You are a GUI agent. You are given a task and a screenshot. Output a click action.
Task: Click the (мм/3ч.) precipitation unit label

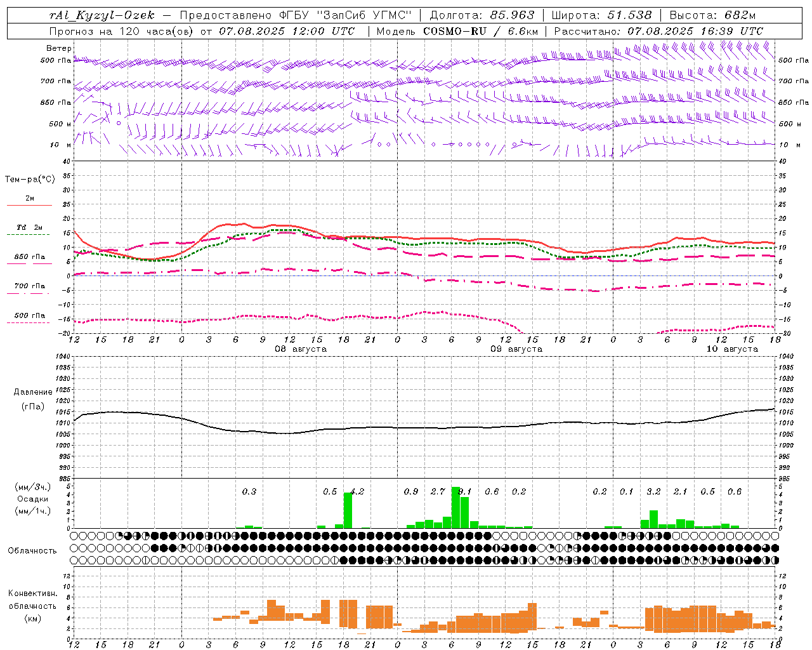pyautogui.click(x=32, y=487)
